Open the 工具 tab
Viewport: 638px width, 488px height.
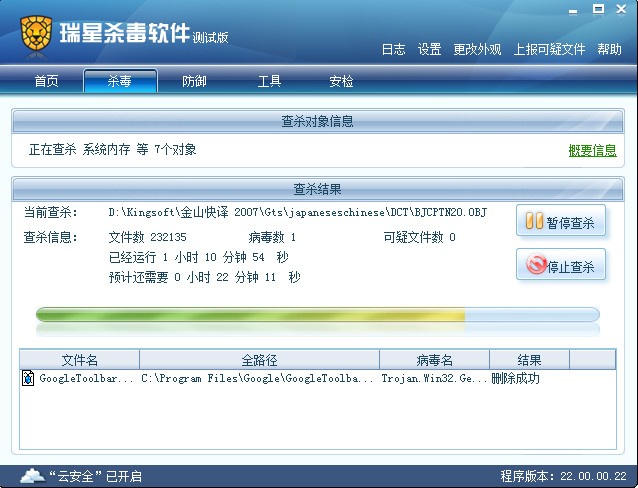(x=269, y=81)
